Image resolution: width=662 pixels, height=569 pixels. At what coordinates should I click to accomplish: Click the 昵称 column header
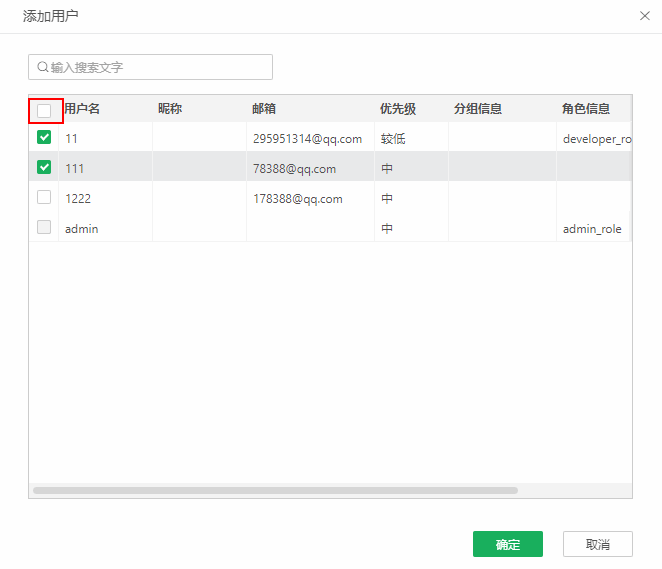[x=170, y=109]
